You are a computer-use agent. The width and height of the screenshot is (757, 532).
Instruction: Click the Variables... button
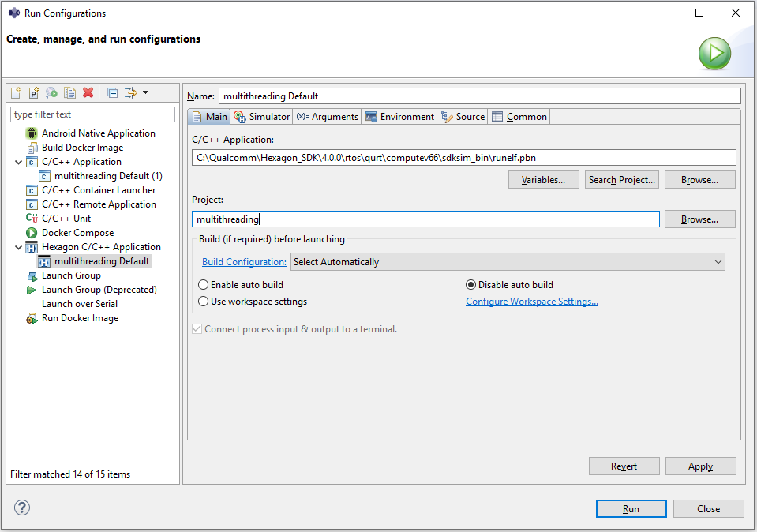[544, 180]
